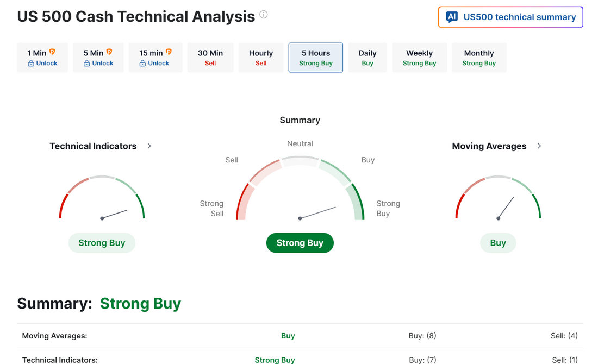The image size is (598, 364).
Task: Switch to the Weekly timeframe tab
Action: 419,58
